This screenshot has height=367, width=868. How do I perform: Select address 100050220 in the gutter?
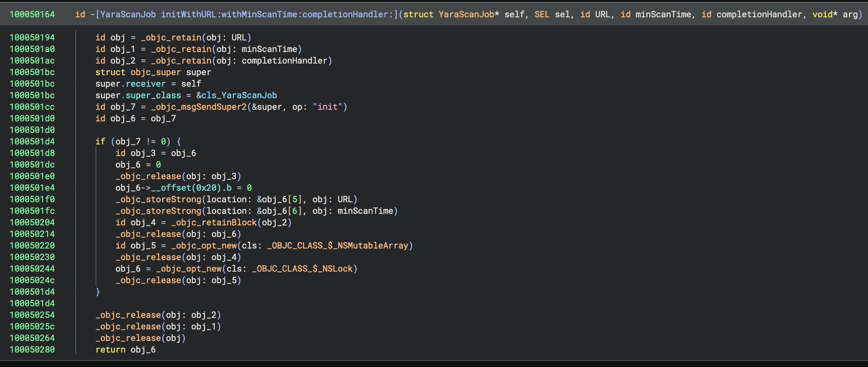pyautogui.click(x=32, y=246)
